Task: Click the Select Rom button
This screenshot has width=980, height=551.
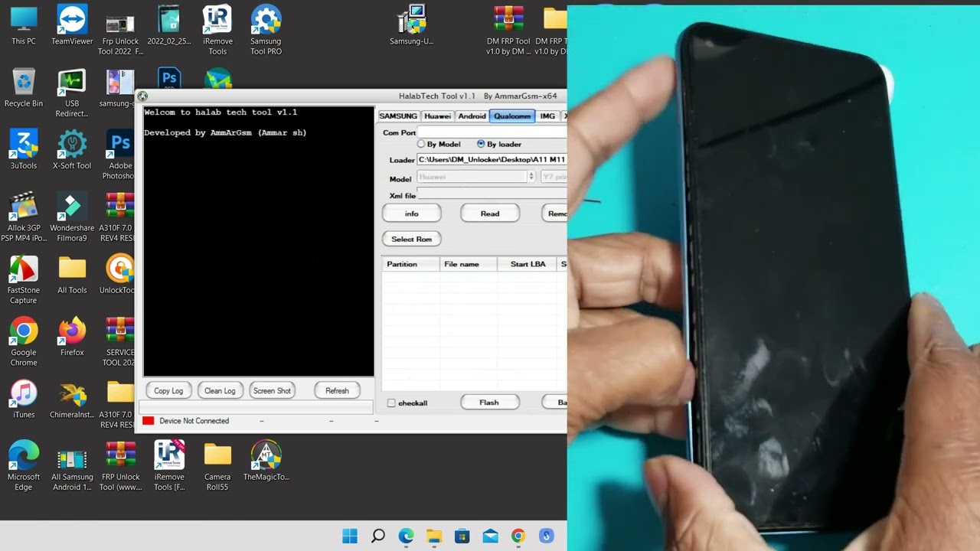Action: click(412, 239)
